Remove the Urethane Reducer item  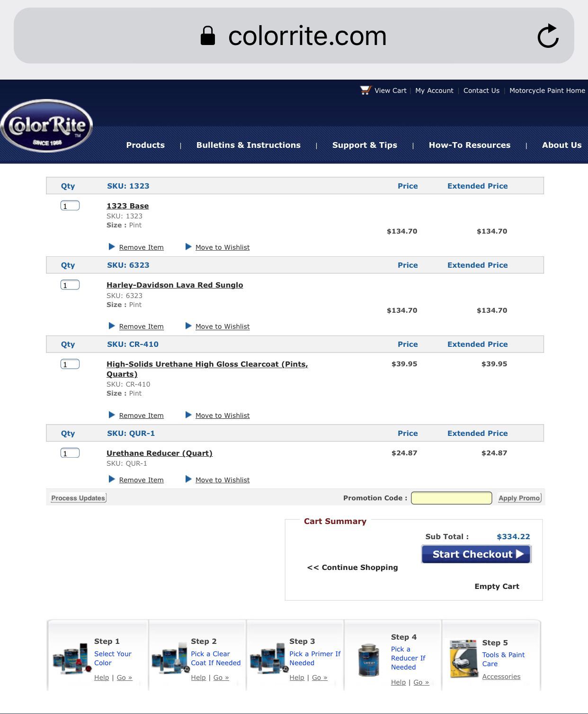click(x=141, y=480)
